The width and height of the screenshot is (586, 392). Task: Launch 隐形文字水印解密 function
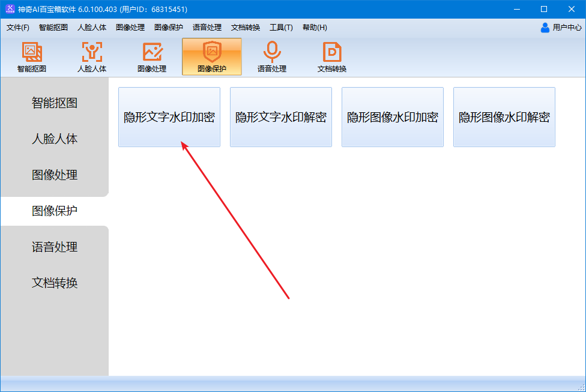[281, 117]
